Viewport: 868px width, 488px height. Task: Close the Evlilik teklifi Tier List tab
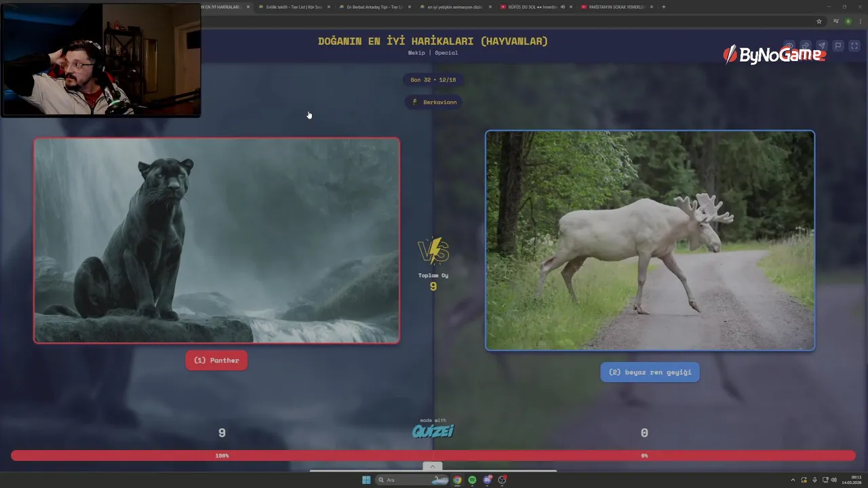tap(329, 7)
